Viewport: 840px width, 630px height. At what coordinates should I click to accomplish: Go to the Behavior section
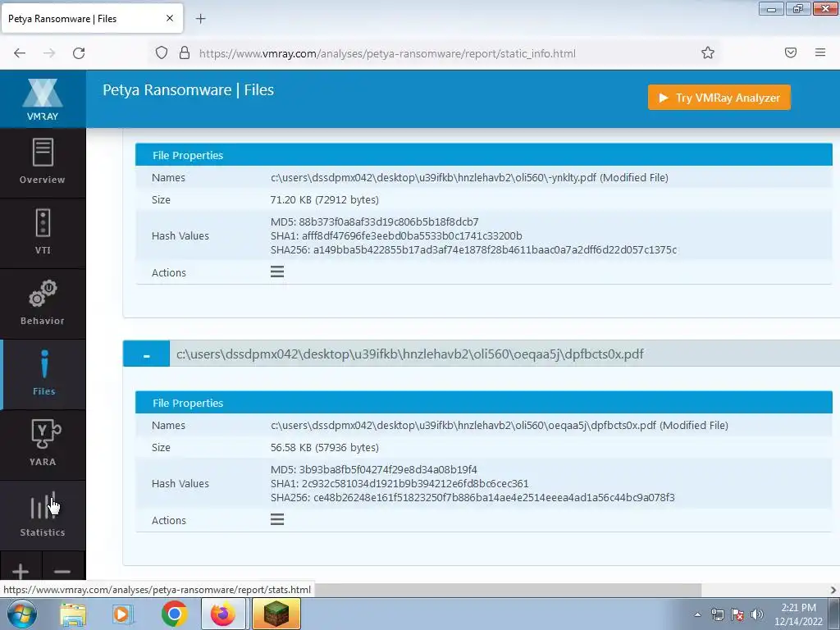(43, 304)
